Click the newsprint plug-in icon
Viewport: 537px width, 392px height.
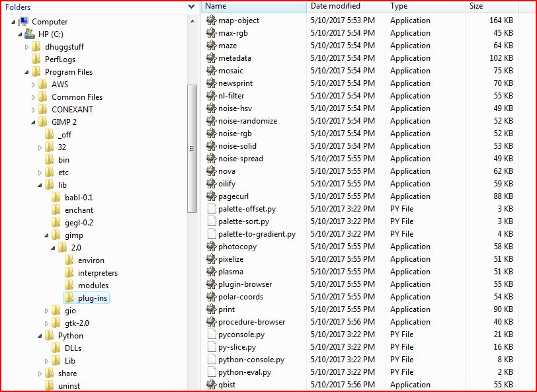point(212,83)
